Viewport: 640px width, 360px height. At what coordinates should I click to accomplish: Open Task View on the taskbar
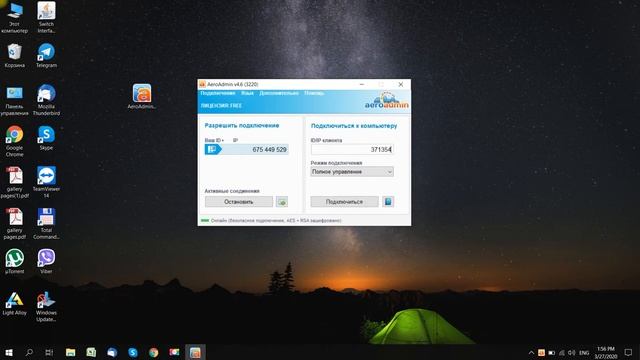49,352
